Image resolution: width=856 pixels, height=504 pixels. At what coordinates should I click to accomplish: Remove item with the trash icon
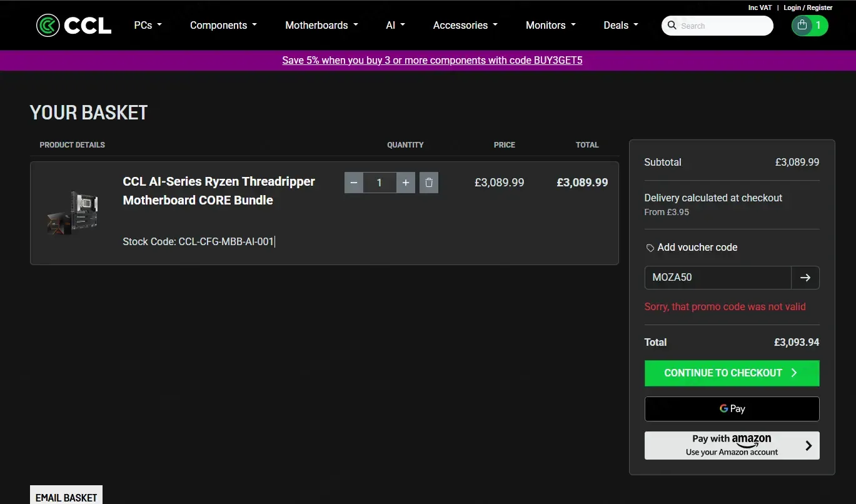[x=429, y=183]
